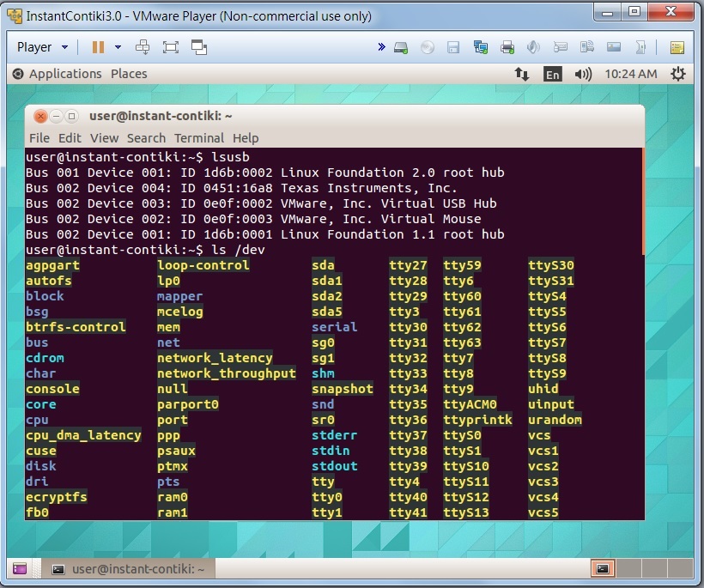Expand the devices chevron in VMware toolbar
Viewport: 704px width, 588px height.
click(x=382, y=46)
